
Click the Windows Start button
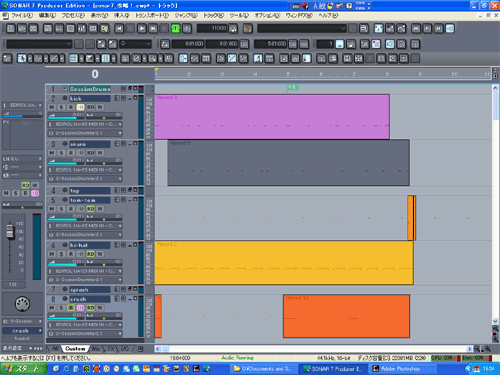(x=24, y=369)
